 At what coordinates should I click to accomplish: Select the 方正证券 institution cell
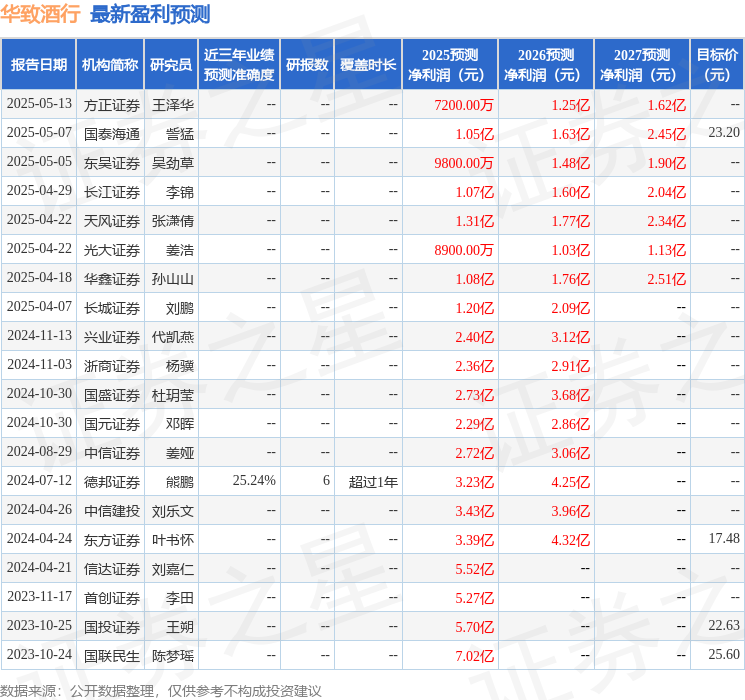point(112,105)
